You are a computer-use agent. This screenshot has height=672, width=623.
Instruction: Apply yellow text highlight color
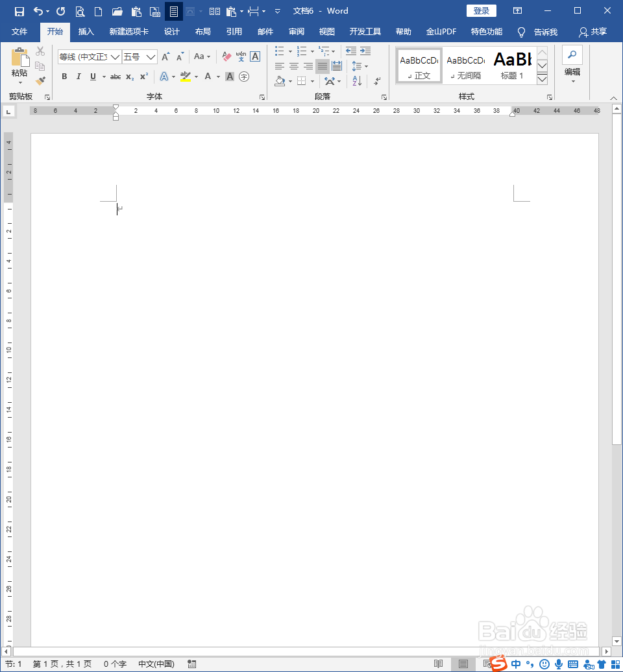coord(185,77)
